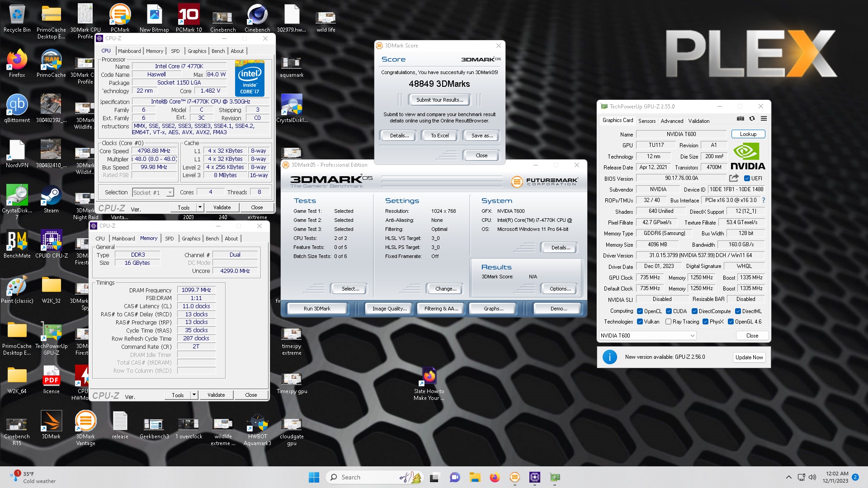Open CrystalDiskInfo shortcut beside CPU-Z window
This screenshot has width=868, height=488.
pyautogui.click(x=292, y=108)
